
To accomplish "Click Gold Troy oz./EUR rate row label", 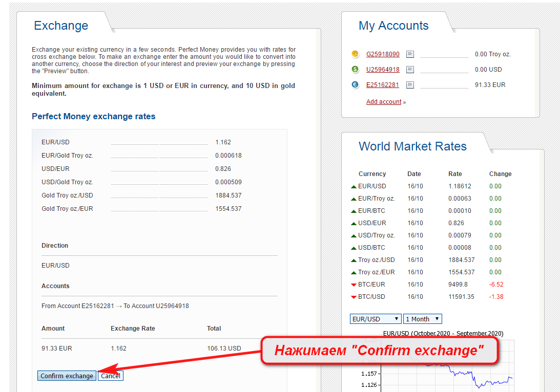I will (67, 209).
